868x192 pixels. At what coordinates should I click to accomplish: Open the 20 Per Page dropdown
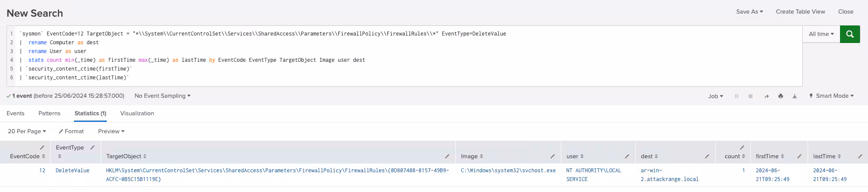coord(27,132)
